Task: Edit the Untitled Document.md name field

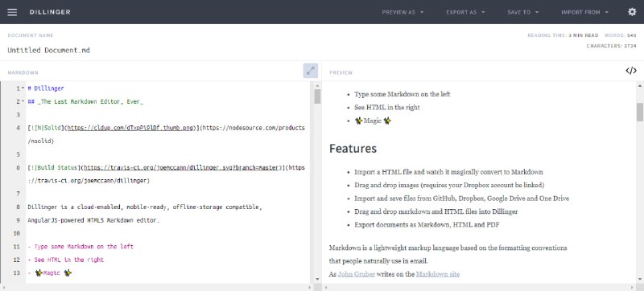Action: [48, 51]
